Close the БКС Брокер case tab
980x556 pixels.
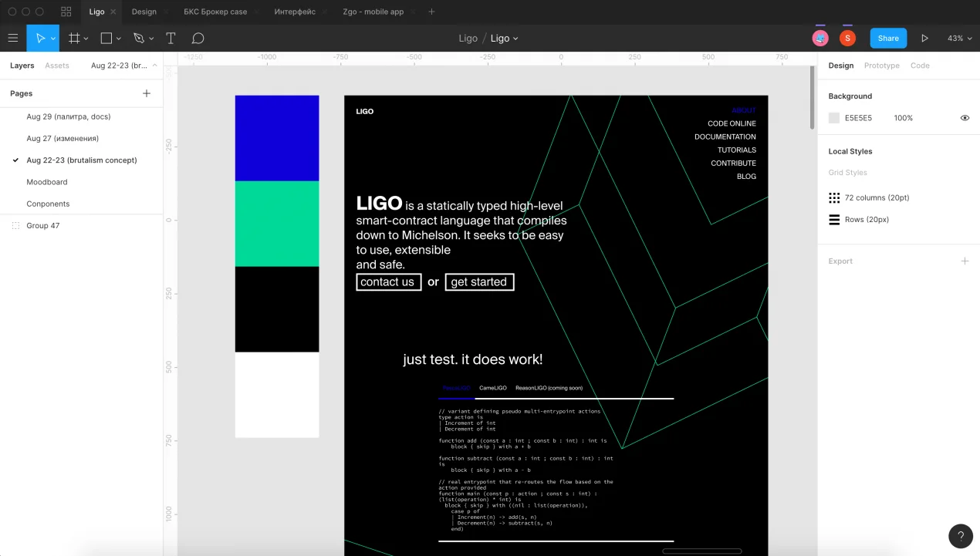pyautogui.click(x=256, y=12)
